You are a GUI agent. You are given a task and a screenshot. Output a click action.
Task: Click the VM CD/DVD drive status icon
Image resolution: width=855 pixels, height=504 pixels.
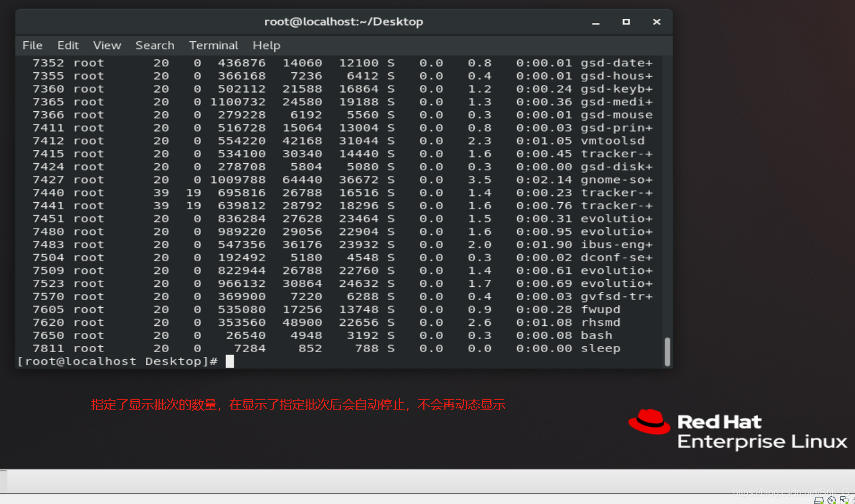832,500
